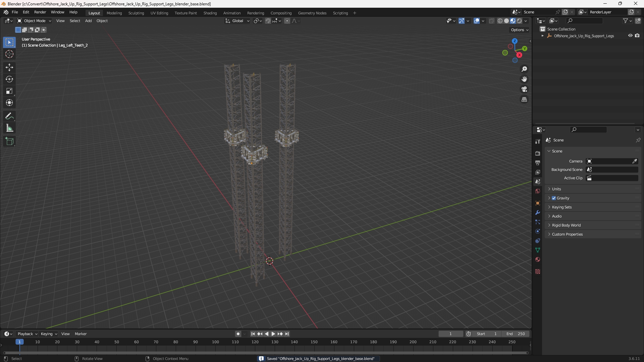This screenshot has width=644, height=362.
Task: Play the animation forward
Action: coord(273,334)
